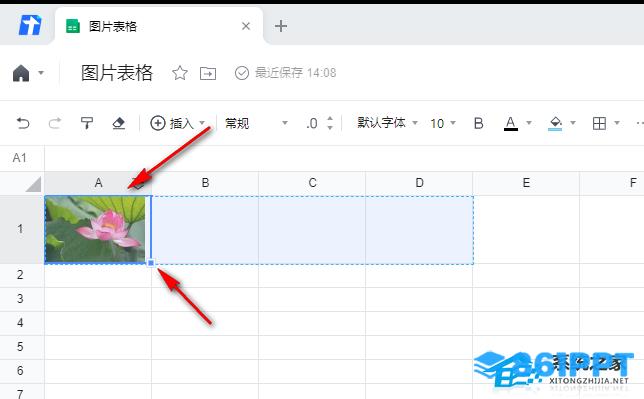Open the 插入 insert menu
The height and width of the screenshot is (399, 644).
point(177,123)
